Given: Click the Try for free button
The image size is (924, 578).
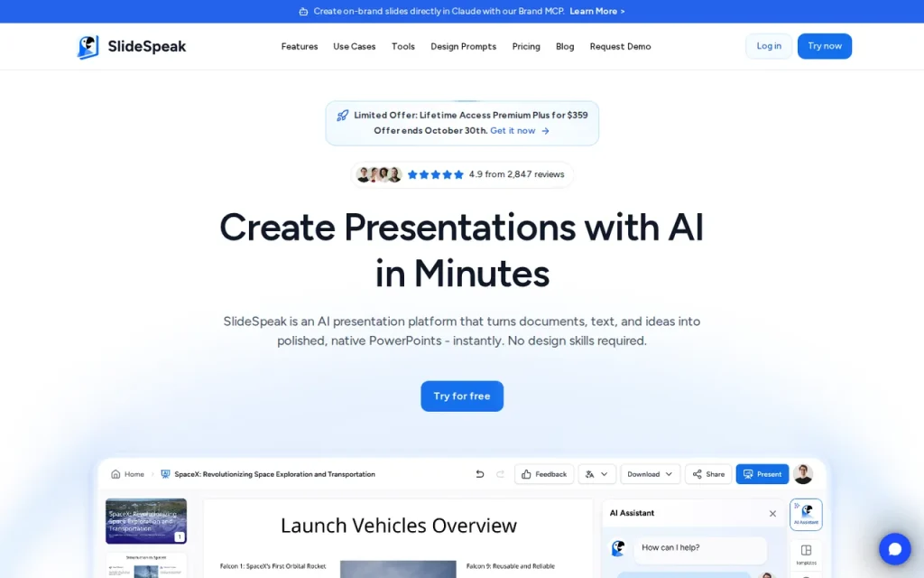Looking at the screenshot, I should click(x=462, y=396).
